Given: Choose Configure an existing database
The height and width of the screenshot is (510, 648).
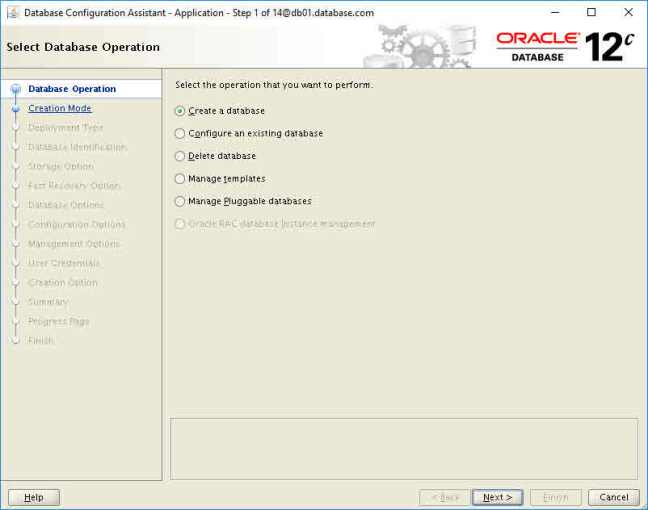Looking at the screenshot, I should click(x=180, y=133).
